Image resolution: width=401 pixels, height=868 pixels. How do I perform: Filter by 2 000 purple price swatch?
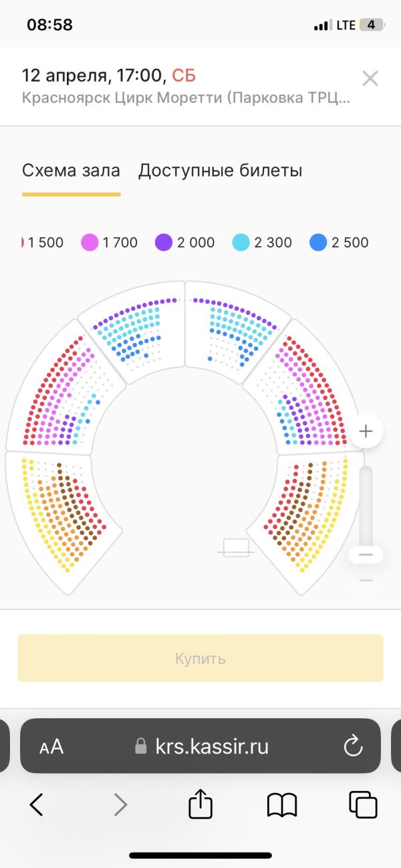tap(164, 243)
